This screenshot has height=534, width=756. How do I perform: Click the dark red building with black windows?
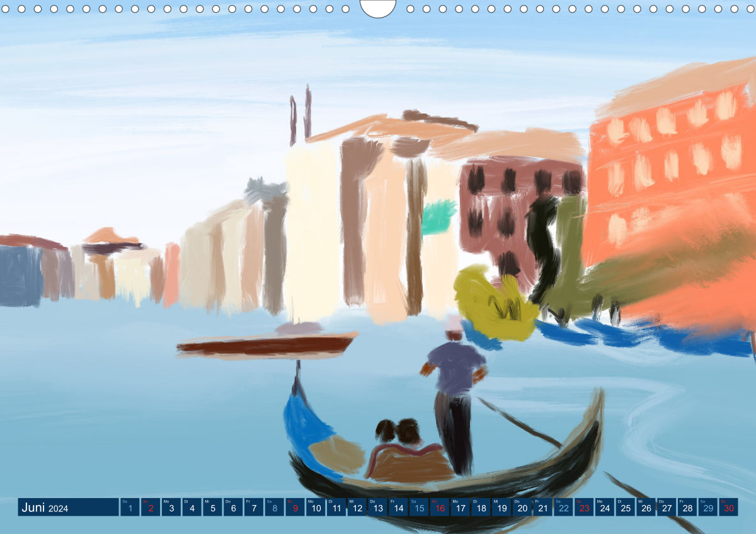point(498,208)
